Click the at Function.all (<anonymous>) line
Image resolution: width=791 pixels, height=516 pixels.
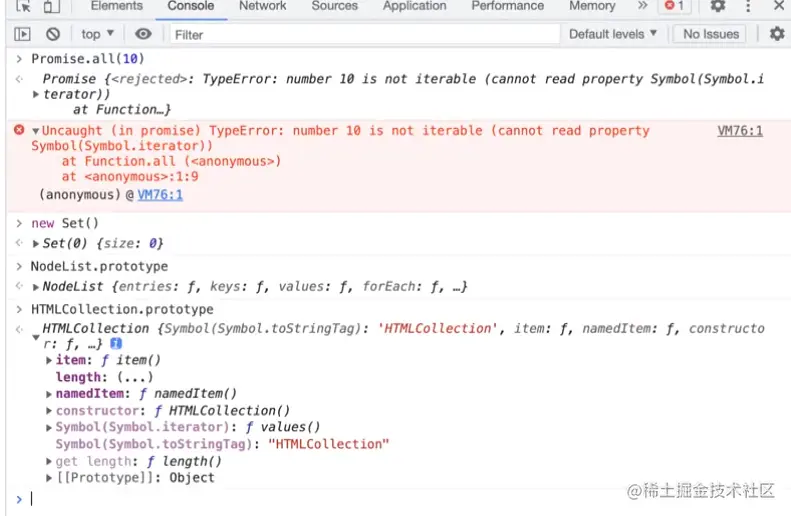(x=172, y=161)
